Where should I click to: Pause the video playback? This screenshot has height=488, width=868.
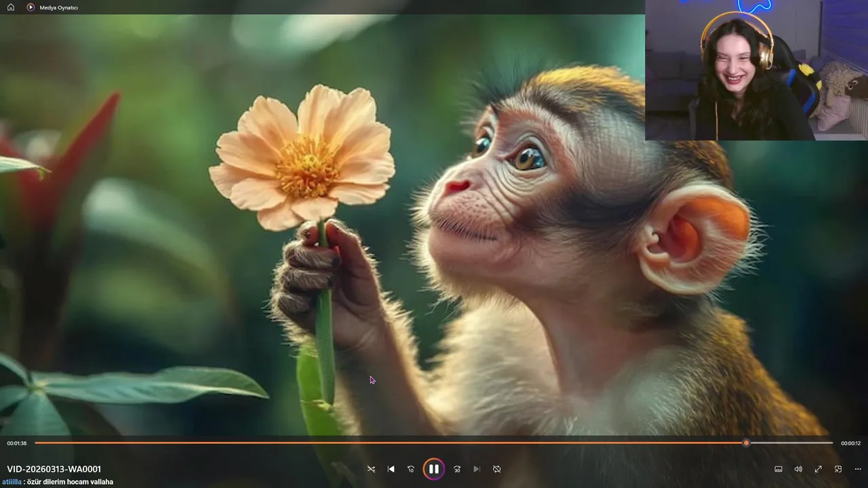[434, 469]
